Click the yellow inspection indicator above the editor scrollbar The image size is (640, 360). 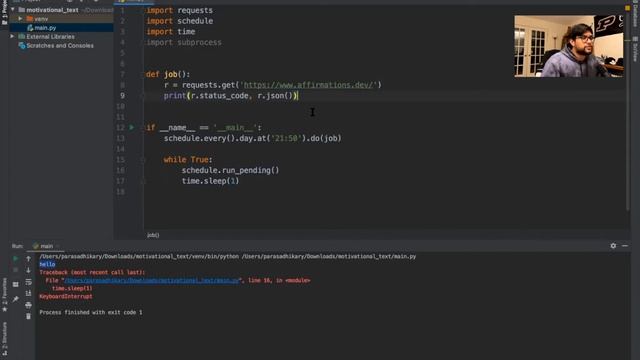tap(627, 8)
